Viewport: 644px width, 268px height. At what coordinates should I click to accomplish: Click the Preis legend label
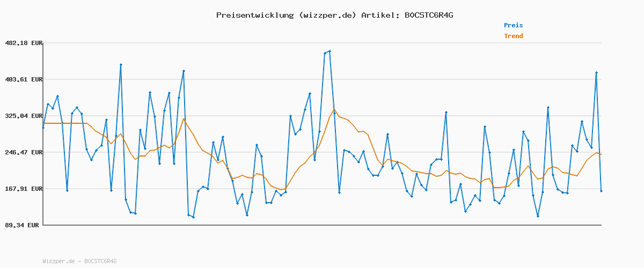(513, 25)
